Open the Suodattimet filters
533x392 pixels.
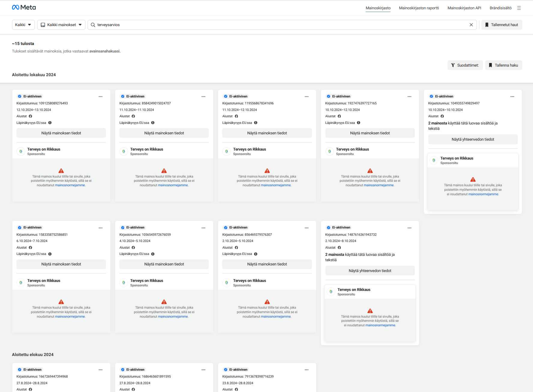tap(465, 65)
